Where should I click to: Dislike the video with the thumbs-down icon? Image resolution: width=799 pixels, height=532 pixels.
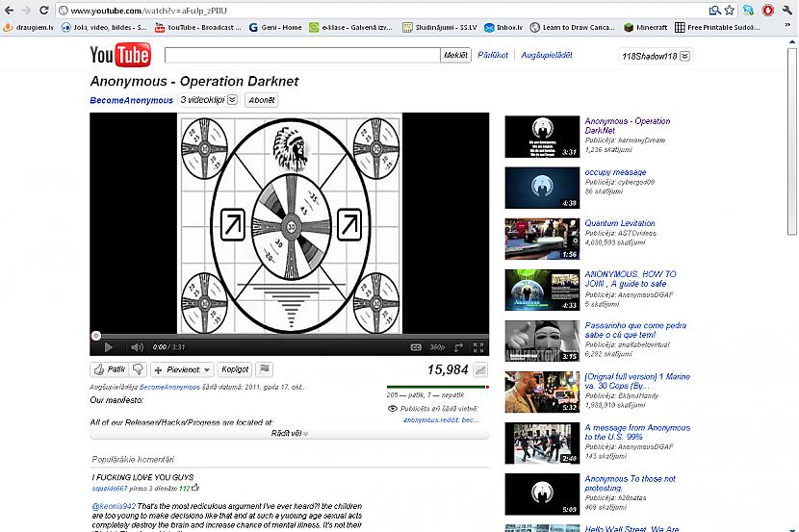coord(138,369)
